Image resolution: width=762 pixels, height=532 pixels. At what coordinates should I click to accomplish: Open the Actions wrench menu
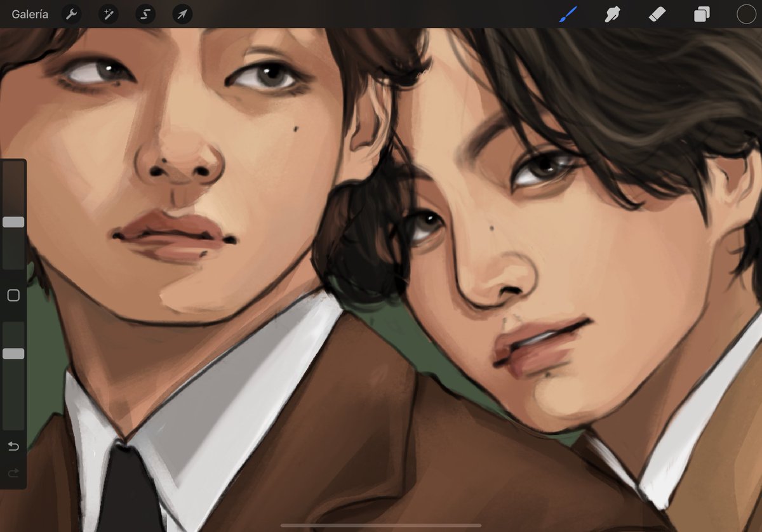pos(71,15)
